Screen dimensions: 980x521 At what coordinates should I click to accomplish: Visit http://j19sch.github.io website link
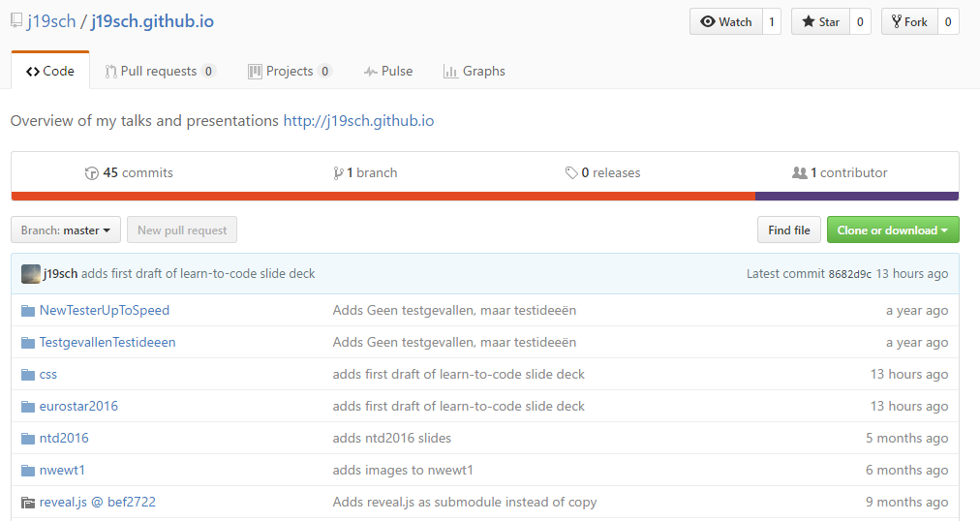pyautogui.click(x=358, y=121)
